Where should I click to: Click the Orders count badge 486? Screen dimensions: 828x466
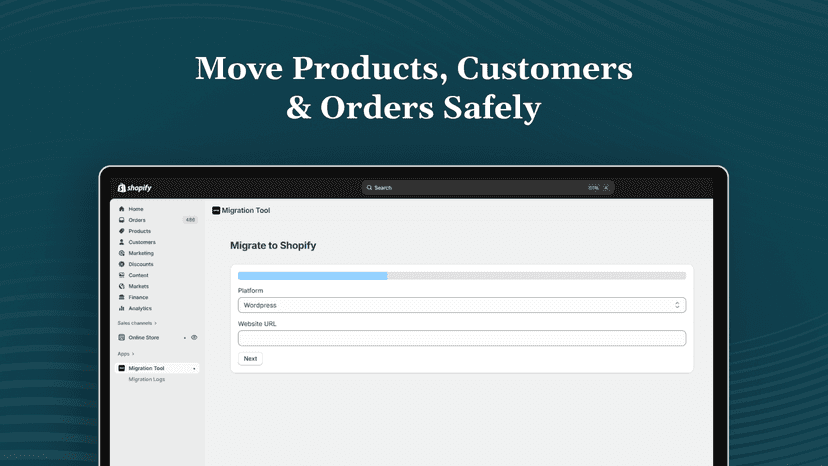pos(190,220)
